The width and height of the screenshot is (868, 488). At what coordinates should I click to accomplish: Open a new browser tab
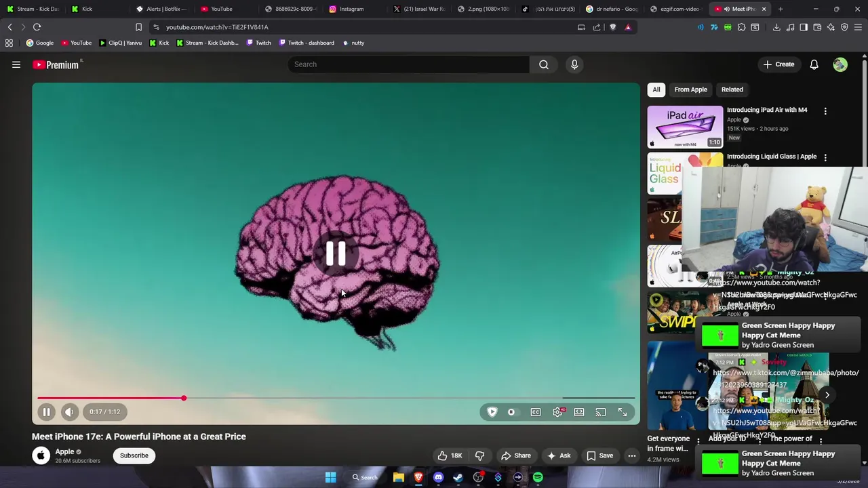tap(781, 9)
